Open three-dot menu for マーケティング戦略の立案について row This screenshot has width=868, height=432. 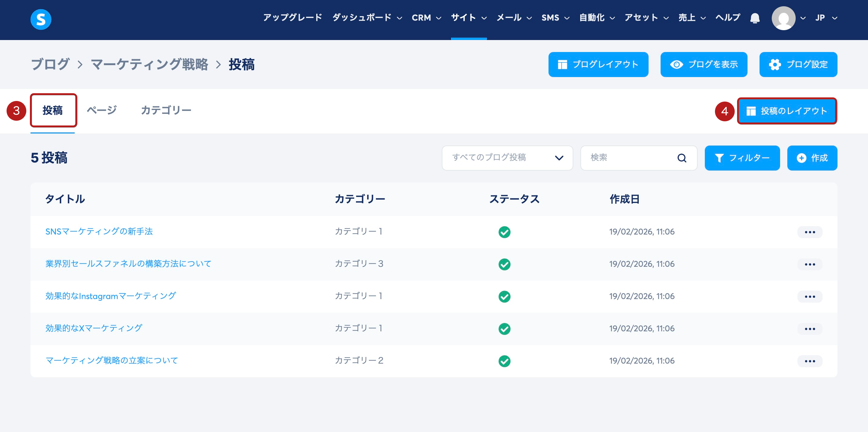(x=809, y=361)
